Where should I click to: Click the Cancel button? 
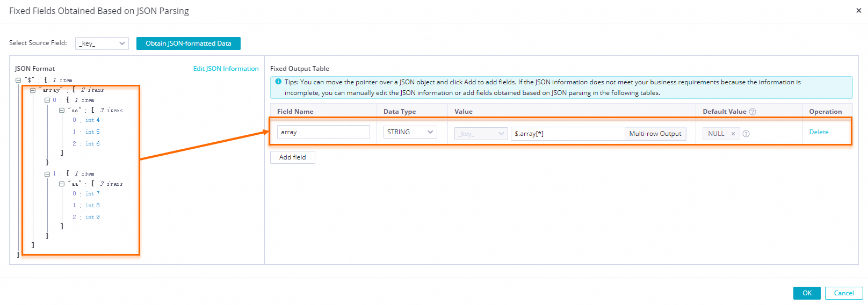click(x=844, y=293)
